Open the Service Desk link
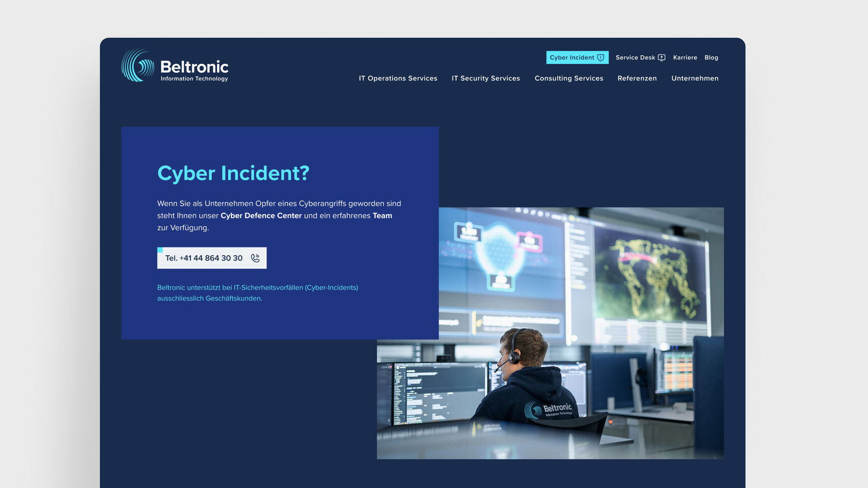 [x=640, y=57]
